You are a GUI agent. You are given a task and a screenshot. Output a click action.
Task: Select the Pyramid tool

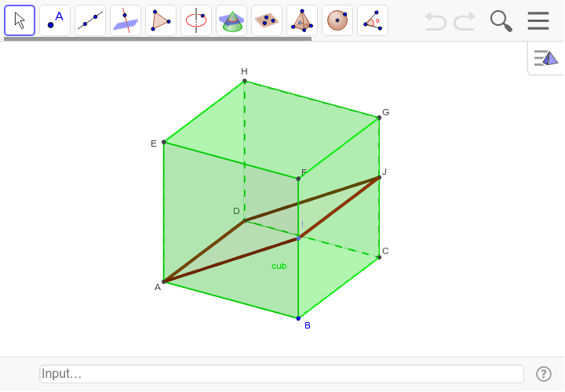coord(302,20)
